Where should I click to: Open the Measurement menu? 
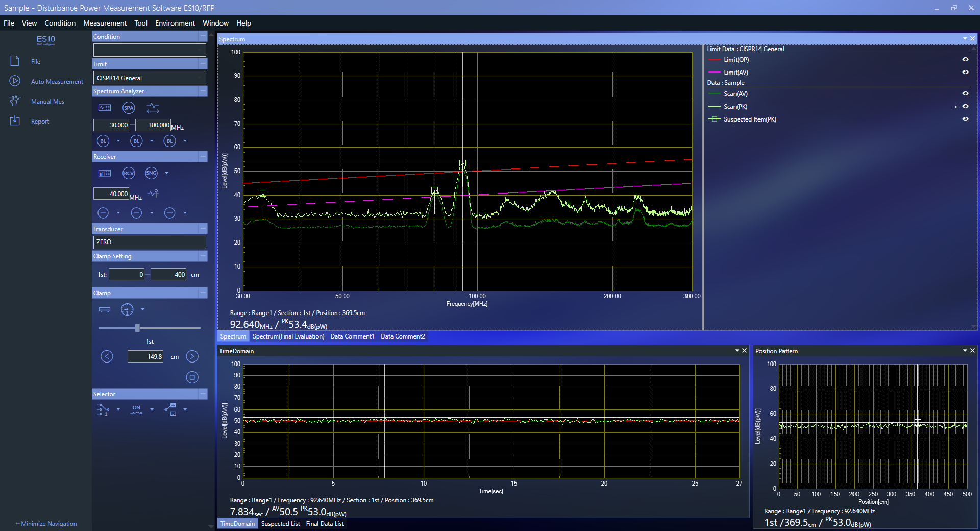pyautogui.click(x=105, y=23)
